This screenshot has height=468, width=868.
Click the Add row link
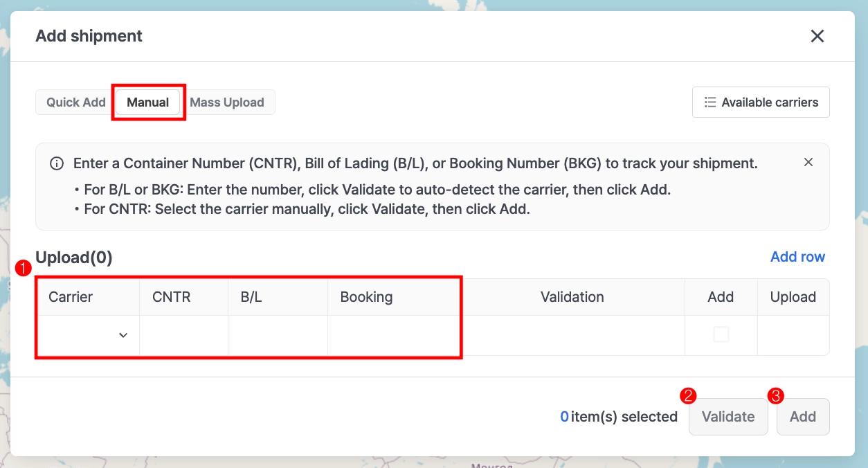pyautogui.click(x=797, y=257)
